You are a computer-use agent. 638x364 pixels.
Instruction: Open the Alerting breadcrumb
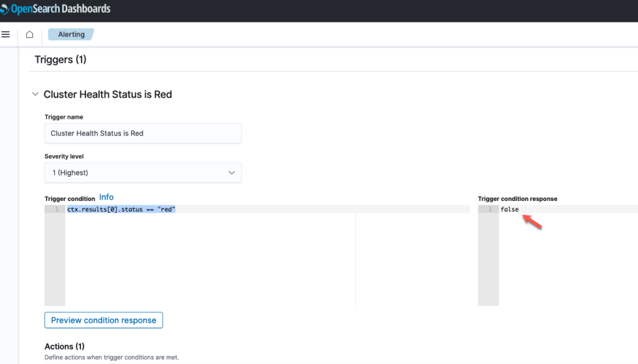click(71, 34)
